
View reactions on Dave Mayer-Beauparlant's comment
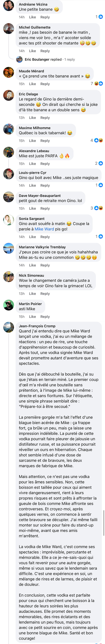coord(97,208)
